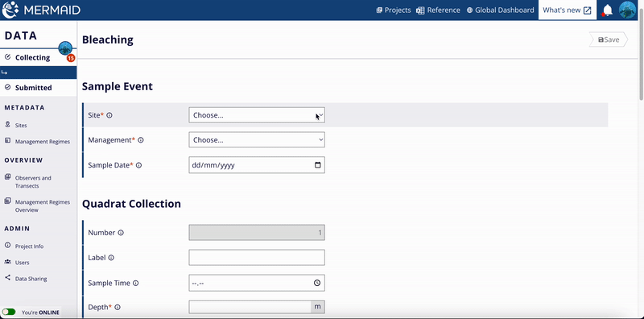Click the Sample Event heading

[118, 87]
